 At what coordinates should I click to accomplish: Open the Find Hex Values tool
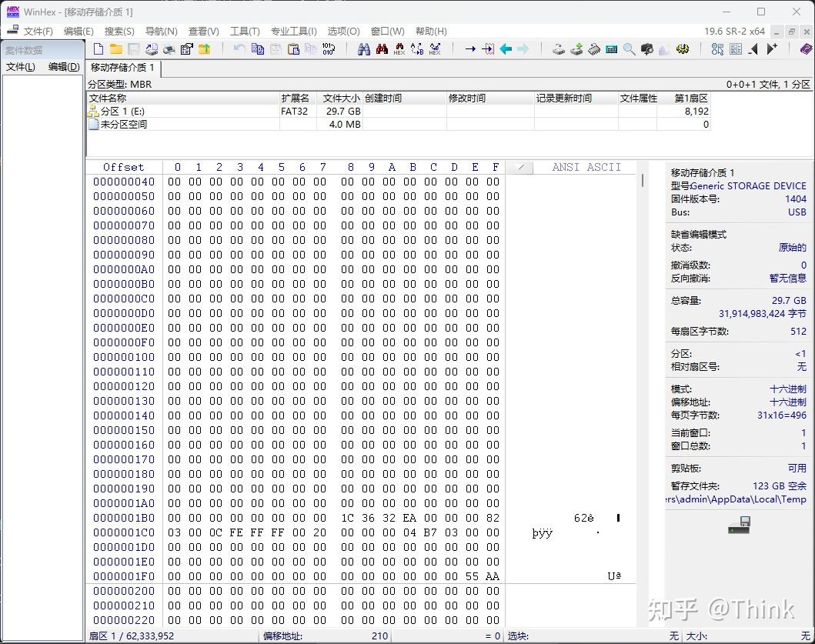[x=399, y=48]
